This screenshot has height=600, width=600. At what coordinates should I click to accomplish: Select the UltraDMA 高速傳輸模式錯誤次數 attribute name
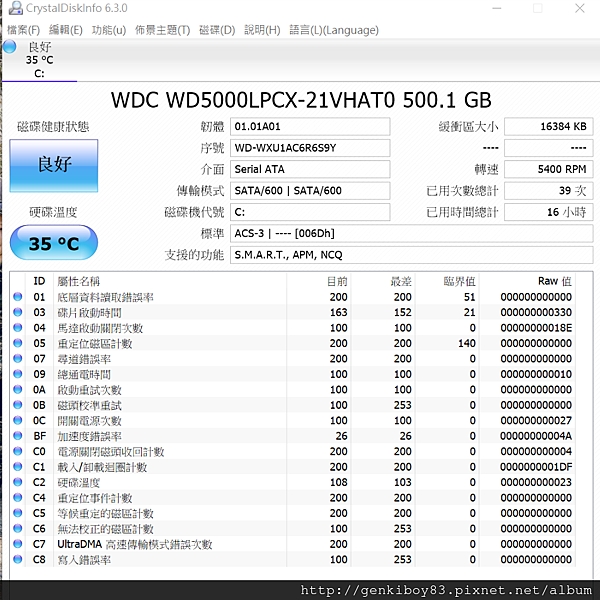click(135, 544)
